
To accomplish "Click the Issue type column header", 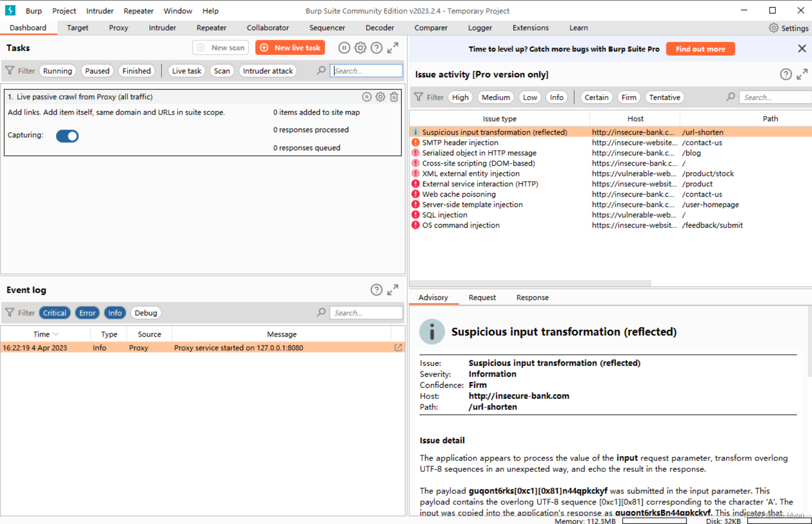I will 499,119.
